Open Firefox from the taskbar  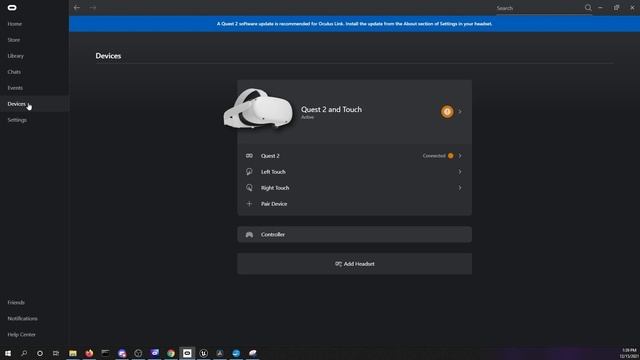pyautogui.click(x=89, y=353)
